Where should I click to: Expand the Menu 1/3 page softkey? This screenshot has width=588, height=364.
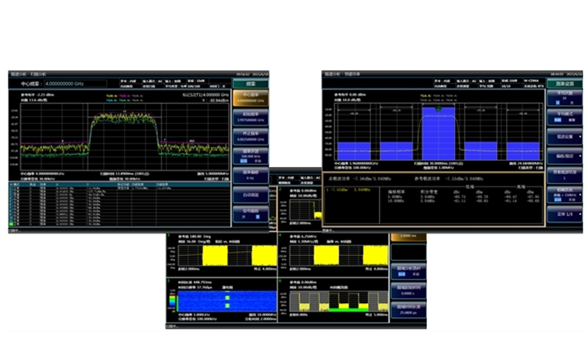(564, 213)
